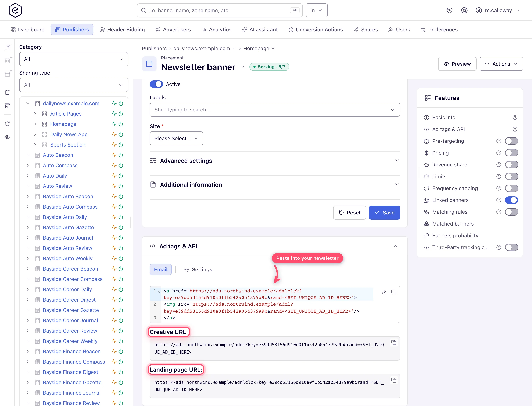The image size is (532, 406).
Task: Open the Category dropdown
Action: pyautogui.click(x=74, y=59)
